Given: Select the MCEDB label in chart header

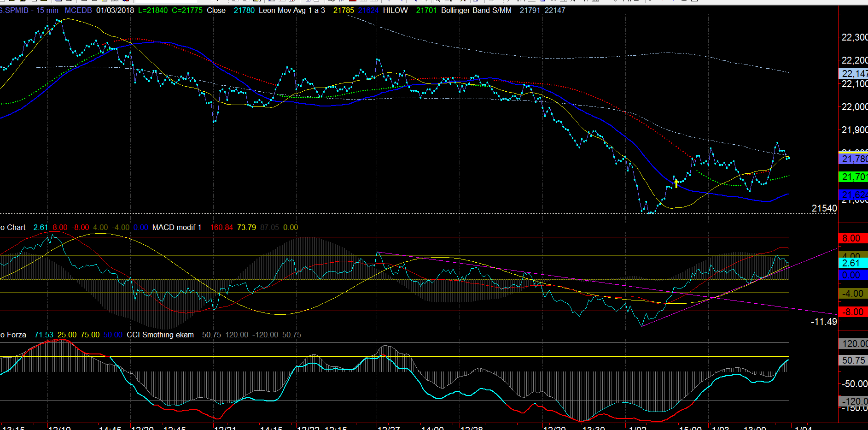Looking at the screenshot, I should point(78,10).
